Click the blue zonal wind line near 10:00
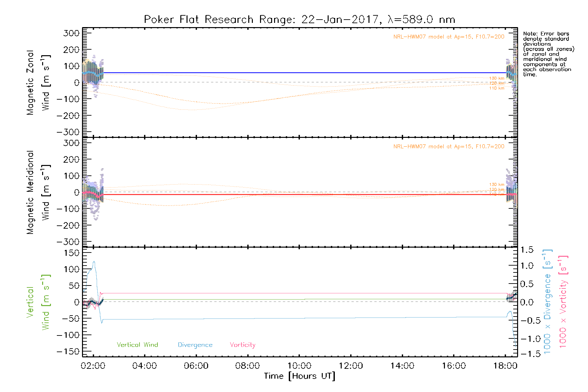The width and height of the screenshot is (588, 392). tap(299, 73)
